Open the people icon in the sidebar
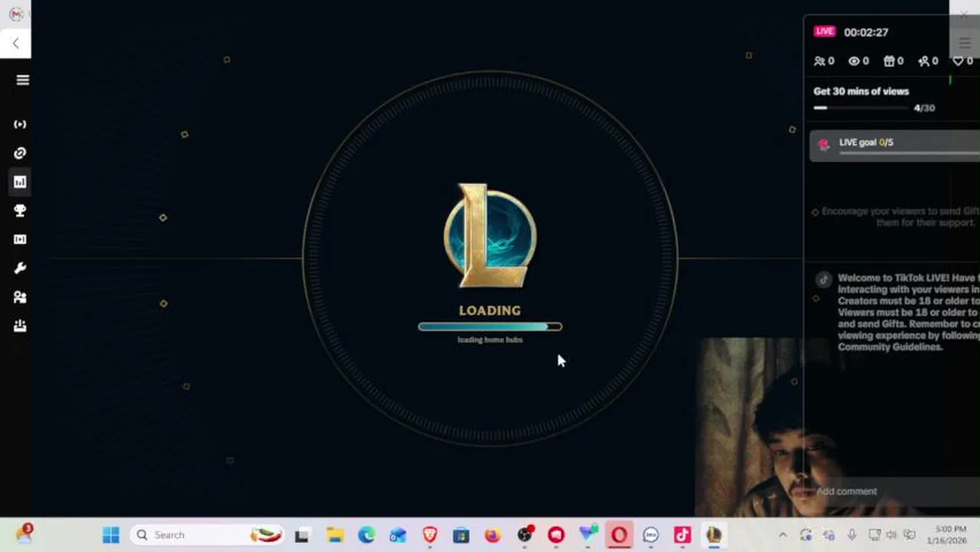980x552 pixels. coord(20,297)
